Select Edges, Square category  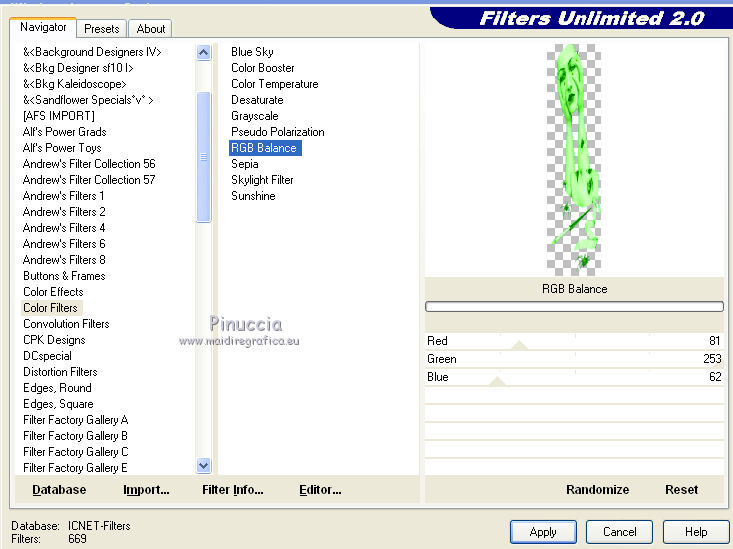click(x=58, y=404)
